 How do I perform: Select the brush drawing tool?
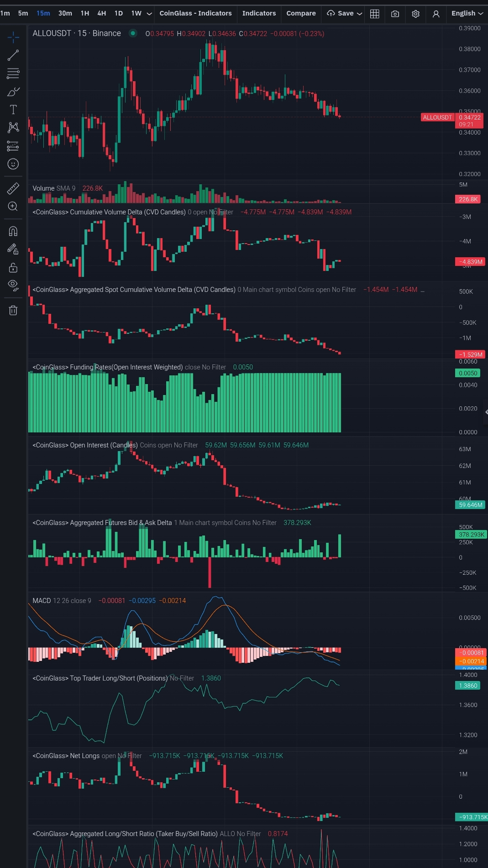(x=13, y=92)
